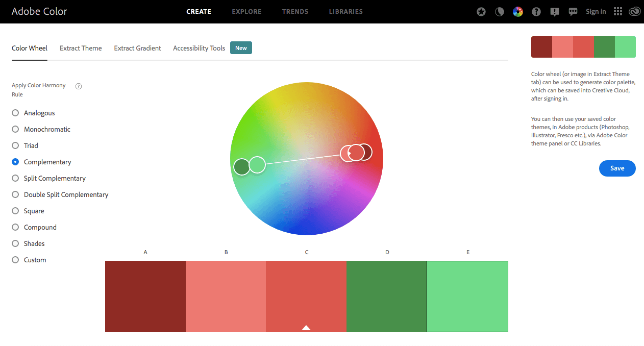Select the Analogous harmony rule

tap(15, 113)
